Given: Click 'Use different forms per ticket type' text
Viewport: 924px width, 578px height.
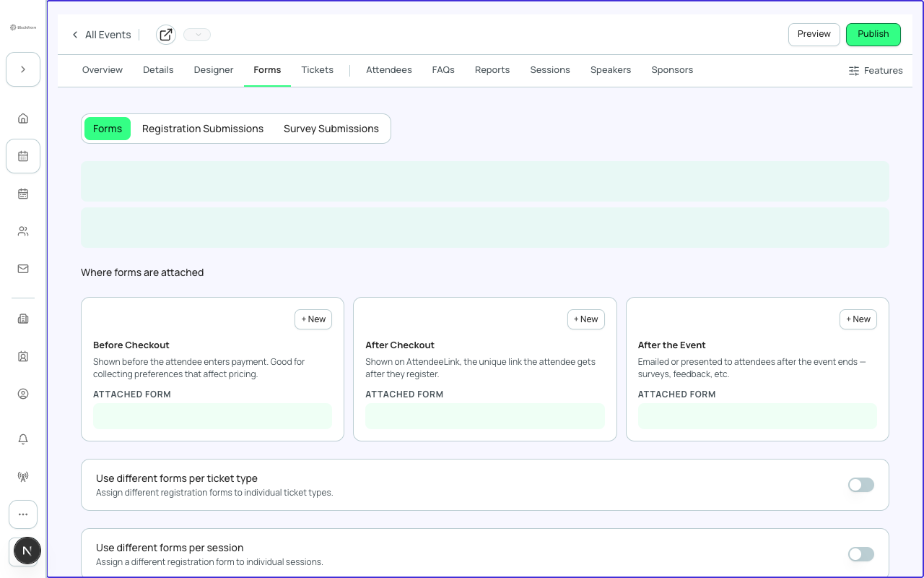Looking at the screenshot, I should pos(177,478).
